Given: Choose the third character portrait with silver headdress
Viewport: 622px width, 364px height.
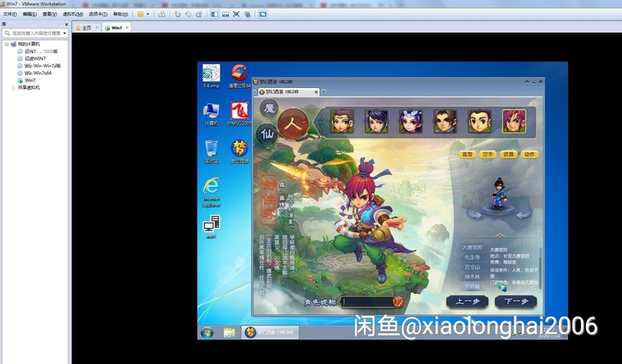Looking at the screenshot, I should point(411,121).
